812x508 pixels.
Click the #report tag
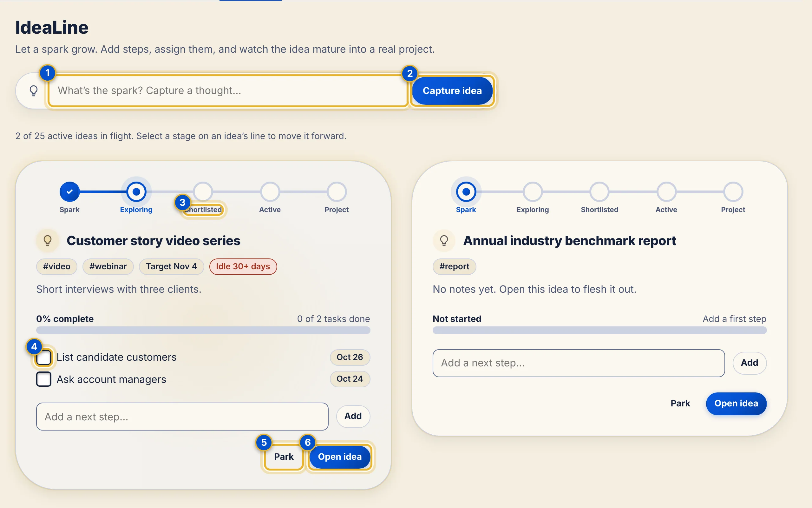[454, 267]
